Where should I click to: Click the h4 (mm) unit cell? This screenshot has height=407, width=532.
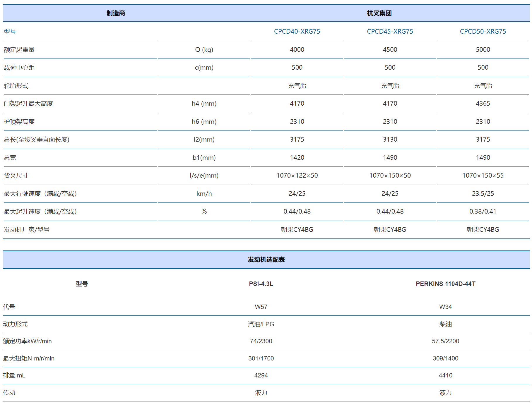pyautogui.click(x=204, y=104)
